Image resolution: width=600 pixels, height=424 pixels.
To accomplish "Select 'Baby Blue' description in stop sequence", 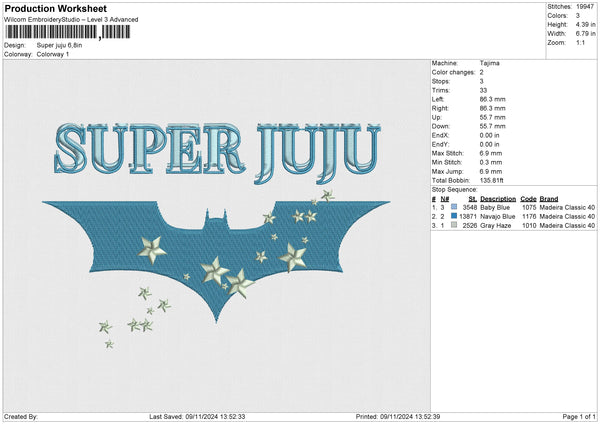I will (495, 207).
